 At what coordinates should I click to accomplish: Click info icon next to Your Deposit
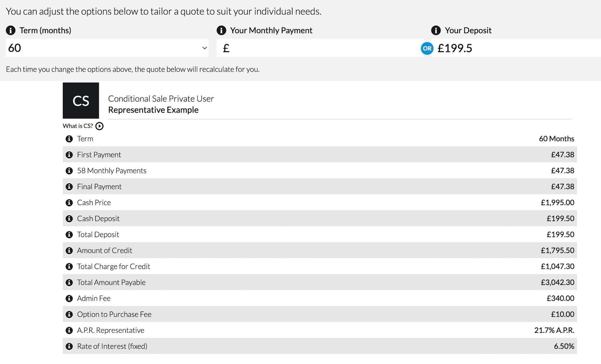point(436,30)
